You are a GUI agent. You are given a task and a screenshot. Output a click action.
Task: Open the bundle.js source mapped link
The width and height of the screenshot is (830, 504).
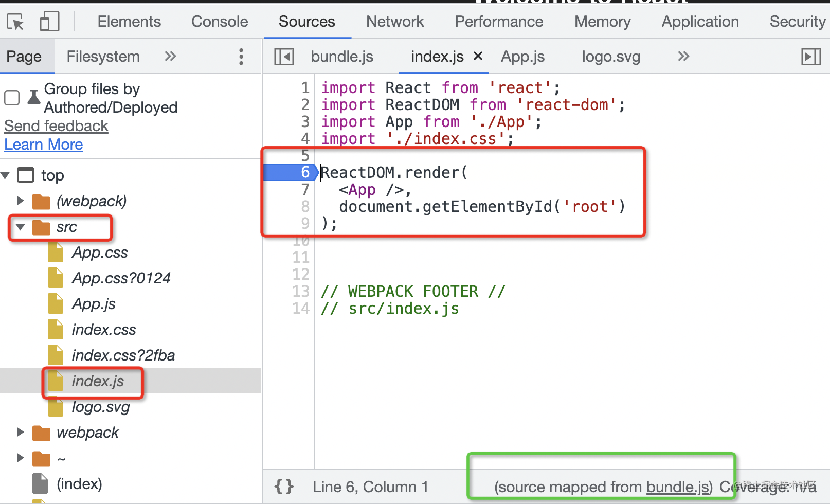678,487
